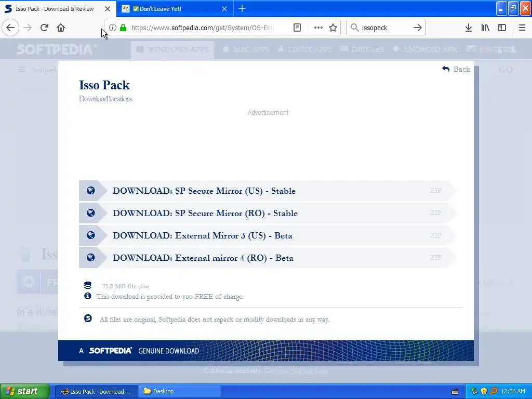Bookmark this page with the star

[333, 28]
